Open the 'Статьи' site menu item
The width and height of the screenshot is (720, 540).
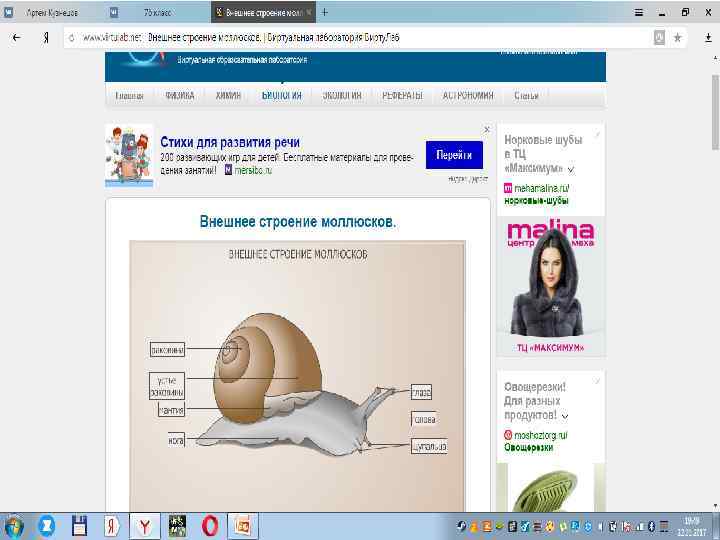[x=526, y=96]
